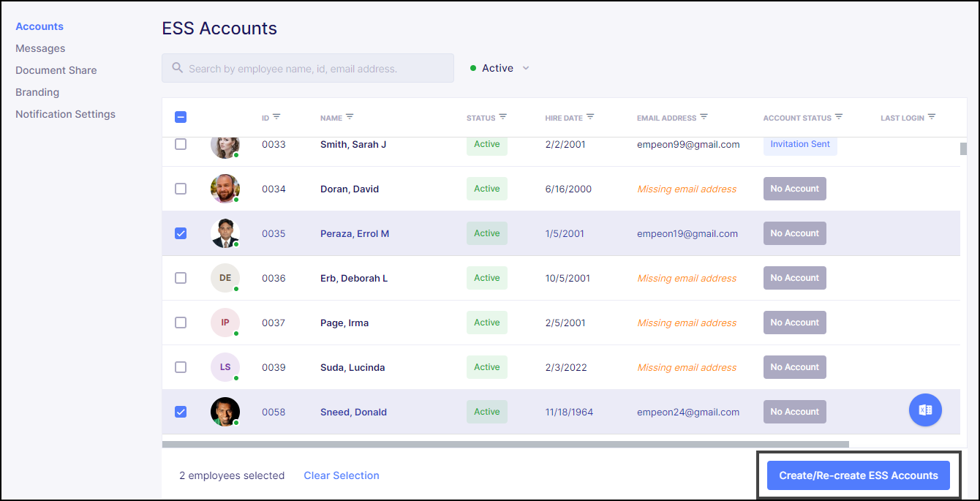Click the search magnifier icon in the search bar
This screenshot has width=980, height=501.
pos(176,67)
